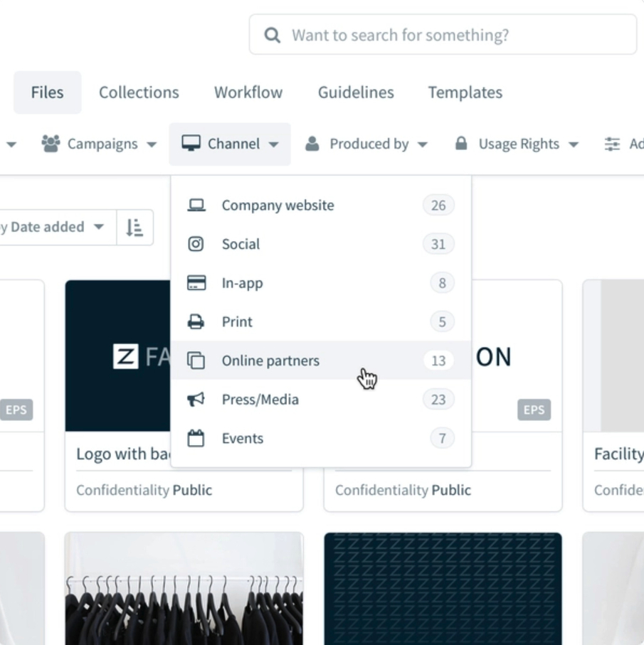Click the 13 count badge for Online partners
The width and height of the screenshot is (644, 645).
coord(438,361)
